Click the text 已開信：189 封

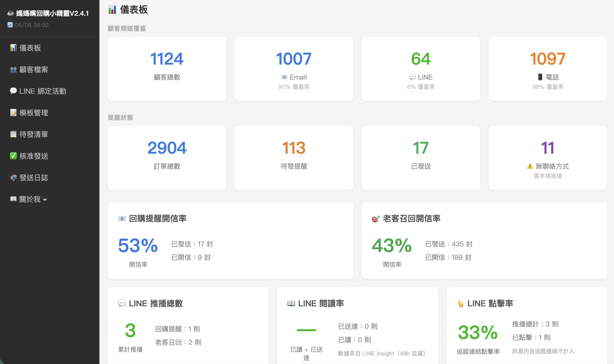click(x=448, y=257)
